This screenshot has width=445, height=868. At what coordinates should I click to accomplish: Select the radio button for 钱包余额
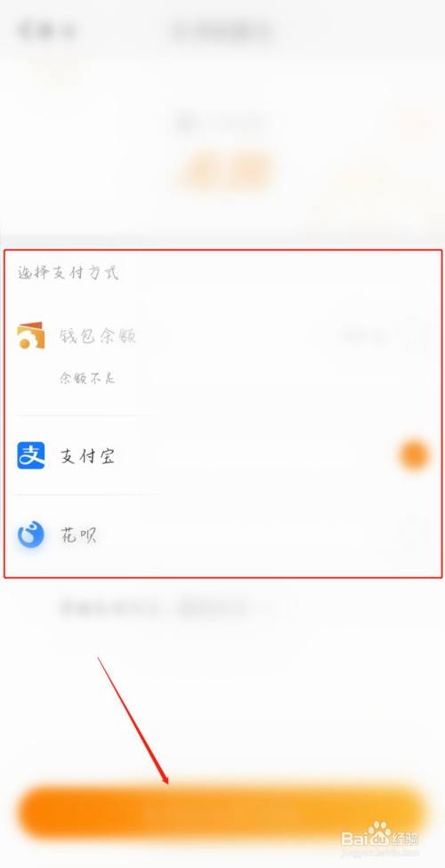415,335
